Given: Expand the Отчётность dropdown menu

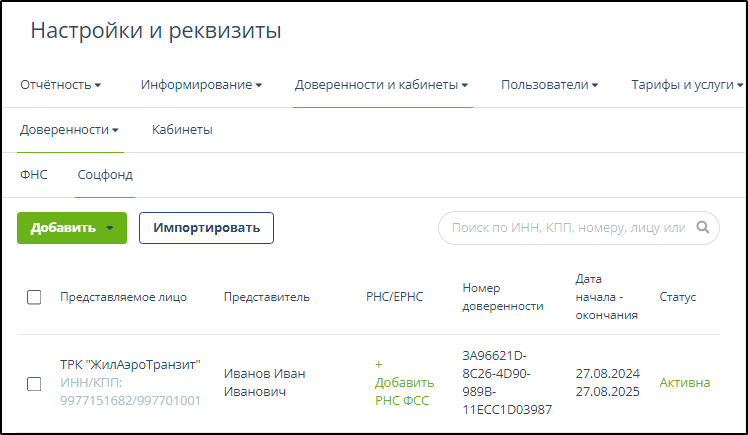Looking at the screenshot, I should [x=61, y=85].
